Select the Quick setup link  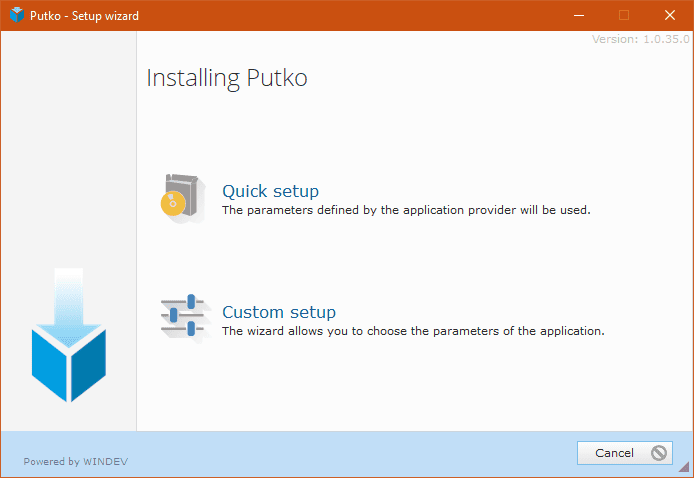click(x=270, y=191)
